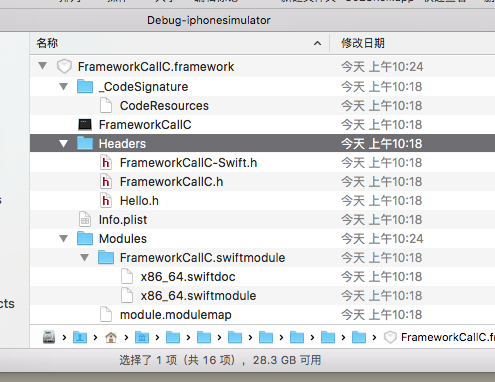
Task: Click the FrameworkCallC path bar label
Action: [x=448, y=337]
